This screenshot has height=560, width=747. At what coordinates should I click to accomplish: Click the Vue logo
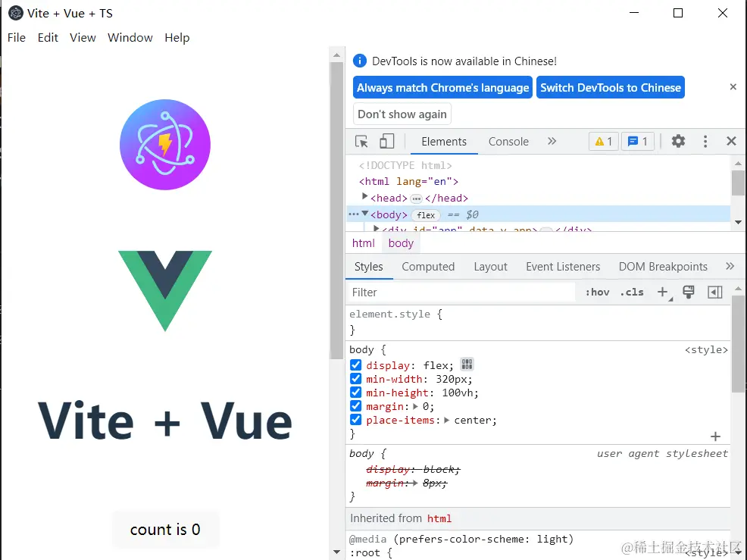click(165, 291)
